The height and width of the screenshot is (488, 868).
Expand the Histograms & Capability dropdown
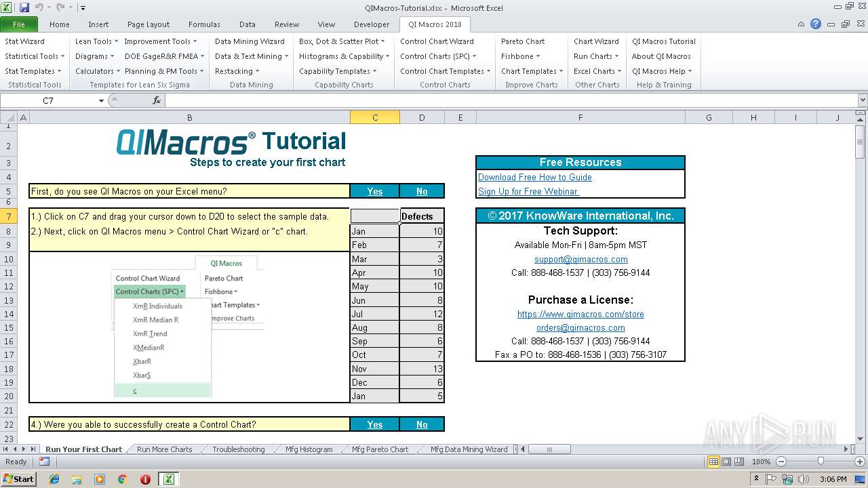(x=344, y=56)
